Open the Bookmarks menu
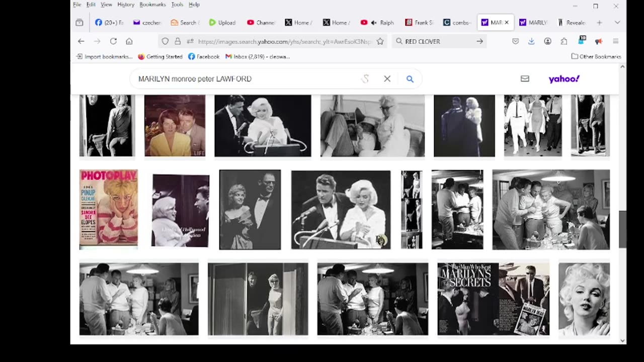The width and height of the screenshot is (644, 362). click(x=152, y=5)
